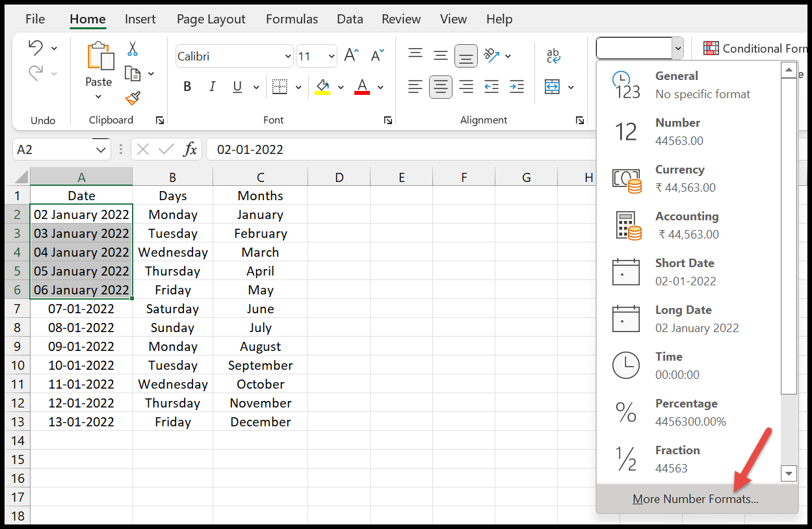The height and width of the screenshot is (529, 812).
Task: Select the Format Painter brush
Action: [x=133, y=98]
